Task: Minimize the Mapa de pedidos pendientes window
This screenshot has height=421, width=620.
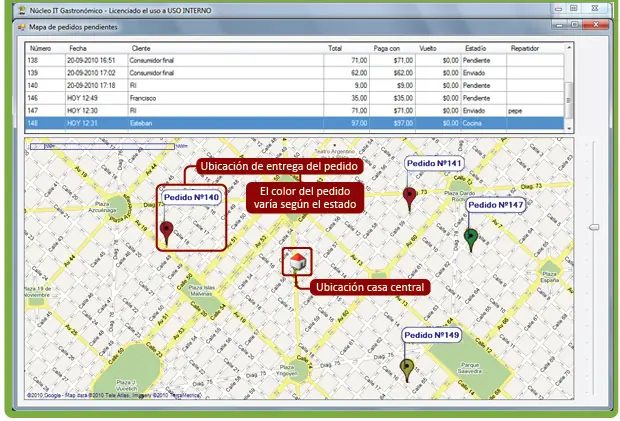Action: [x=560, y=25]
